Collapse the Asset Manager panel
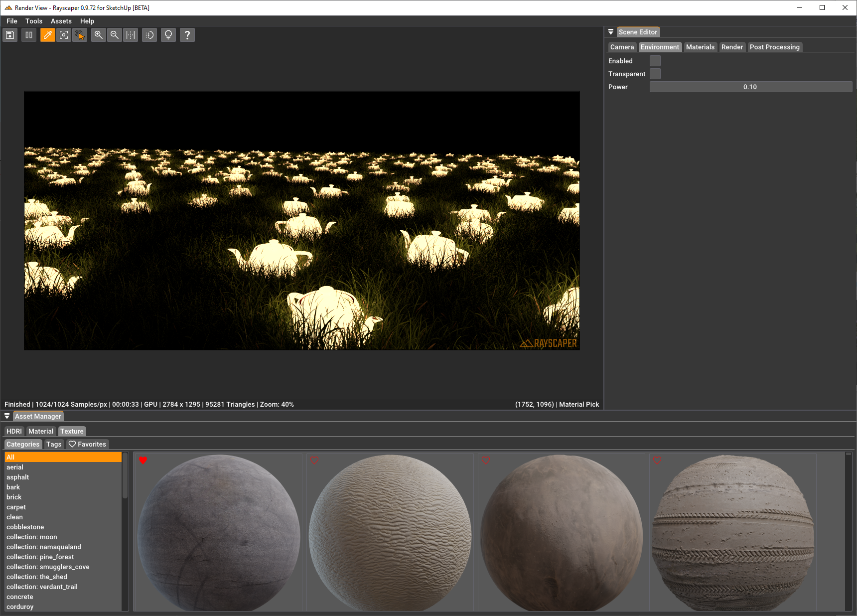Image resolution: width=857 pixels, height=616 pixels. (7, 416)
